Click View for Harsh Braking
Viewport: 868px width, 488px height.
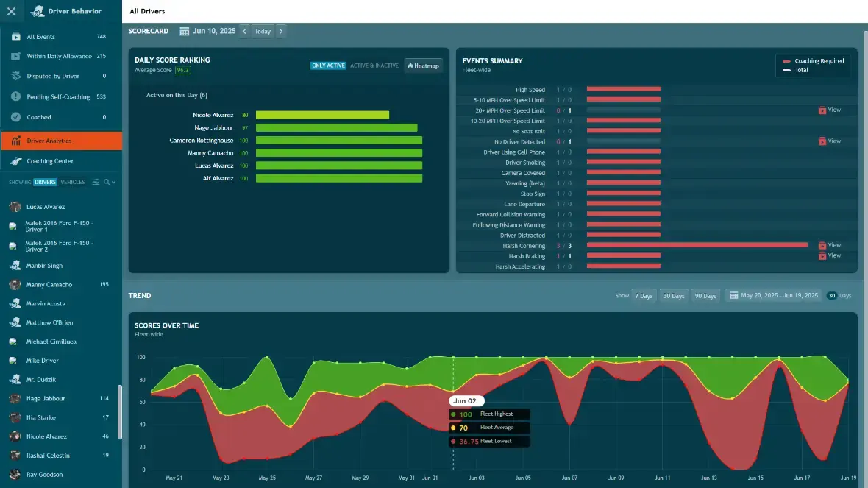tap(829, 256)
